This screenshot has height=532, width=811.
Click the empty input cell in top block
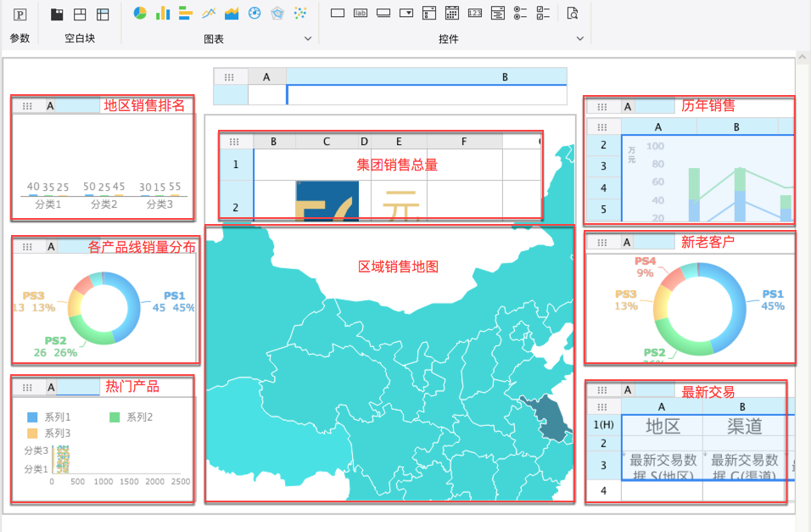[x=427, y=95]
